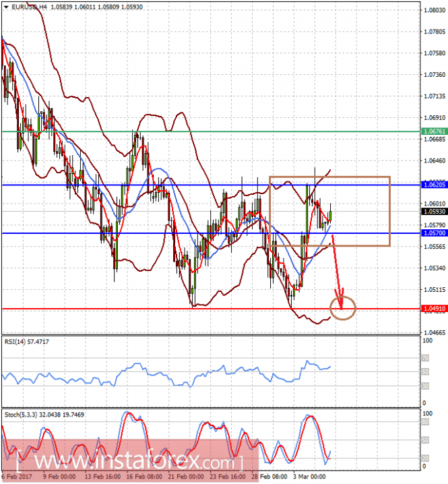
Task: Select the red horizontal support line
Action: click(x=211, y=309)
